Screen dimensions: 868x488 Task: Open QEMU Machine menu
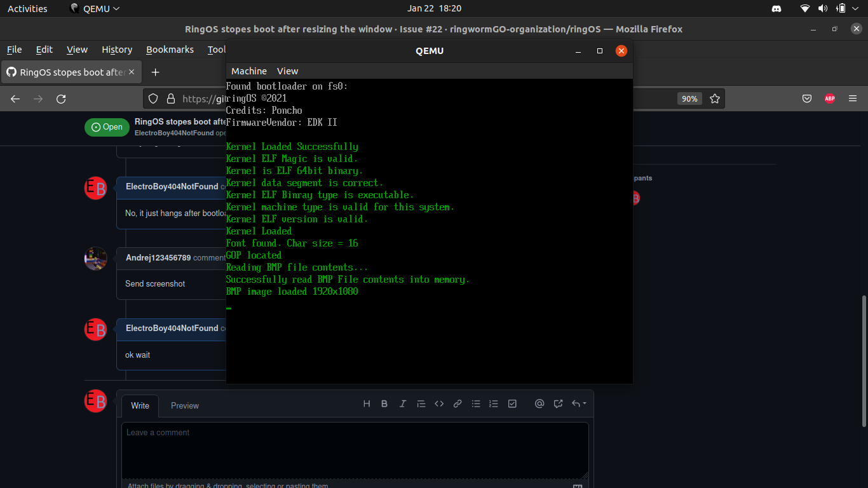point(249,71)
